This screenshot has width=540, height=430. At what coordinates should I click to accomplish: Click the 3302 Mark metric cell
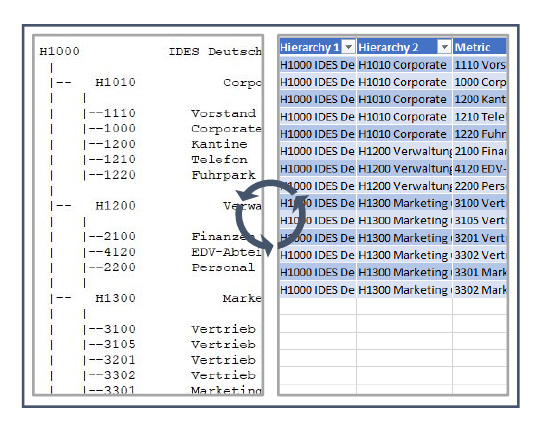click(x=480, y=290)
